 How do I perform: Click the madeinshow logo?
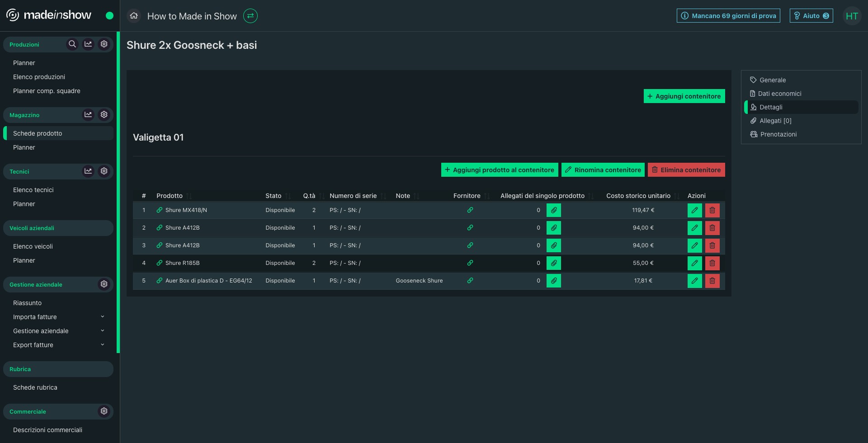tap(49, 15)
